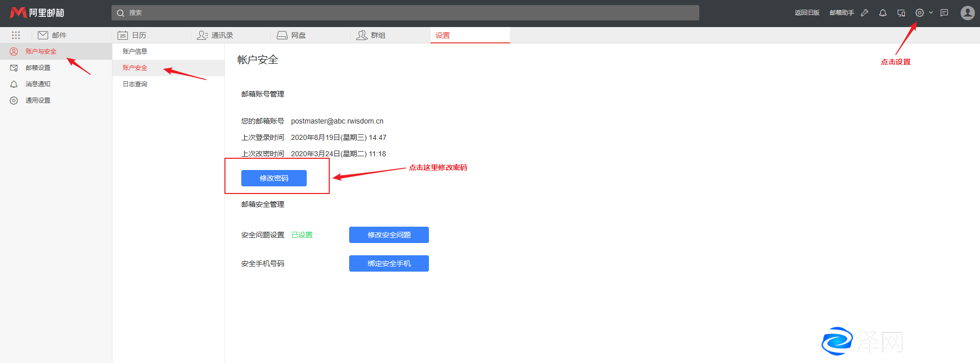
Task: Select 邮箱设置 in the left sidebar
Action: coord(38,68)
